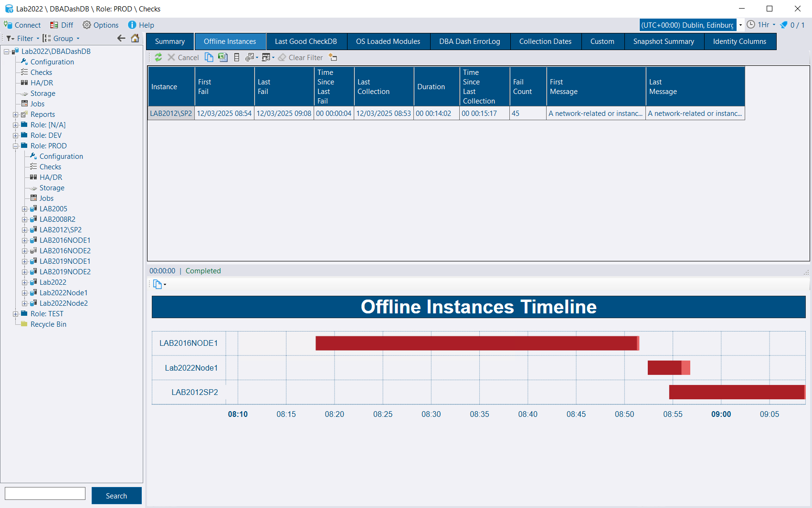812x508 pixels.
Task: Launch the Diff comparison tool
Action: click(x=62, y=25)
